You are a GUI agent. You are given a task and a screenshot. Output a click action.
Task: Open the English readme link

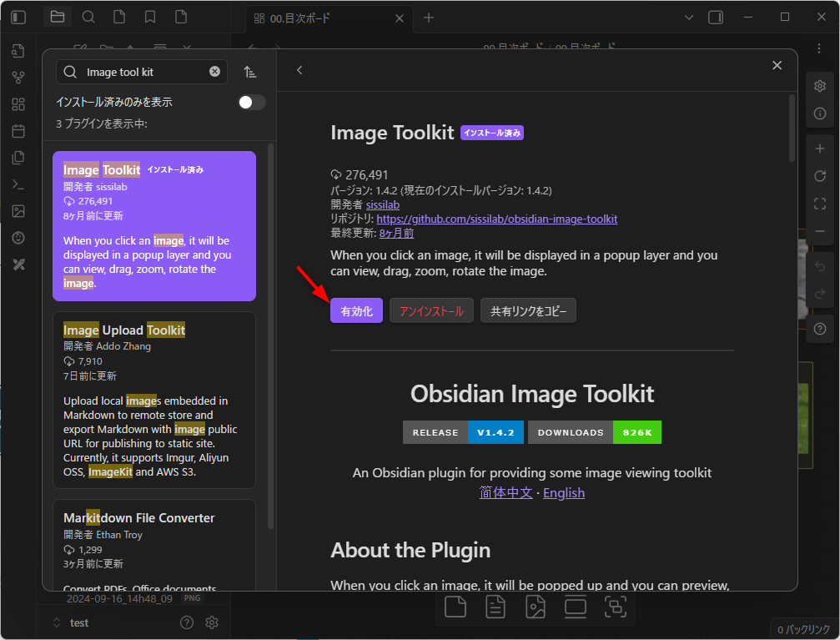pyautogui.click(x=564, y=492)
